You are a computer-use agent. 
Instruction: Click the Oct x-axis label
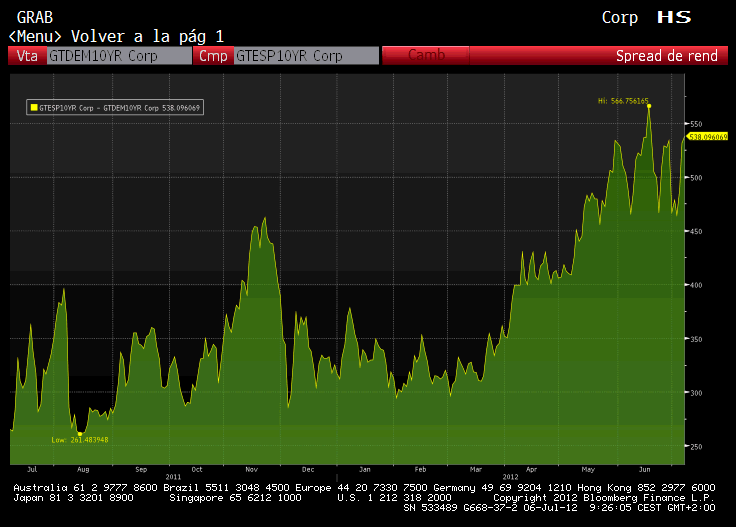[x=197, y=469]
